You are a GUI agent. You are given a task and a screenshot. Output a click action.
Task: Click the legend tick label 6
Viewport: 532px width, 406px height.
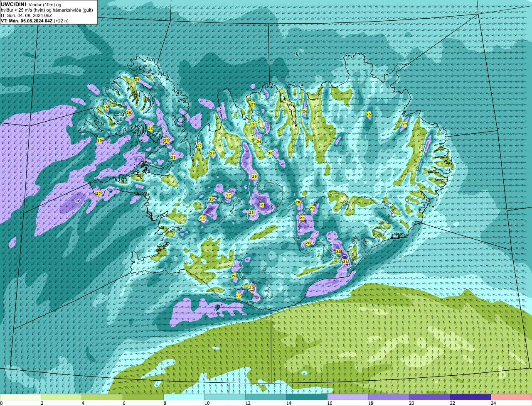[124, 403]
